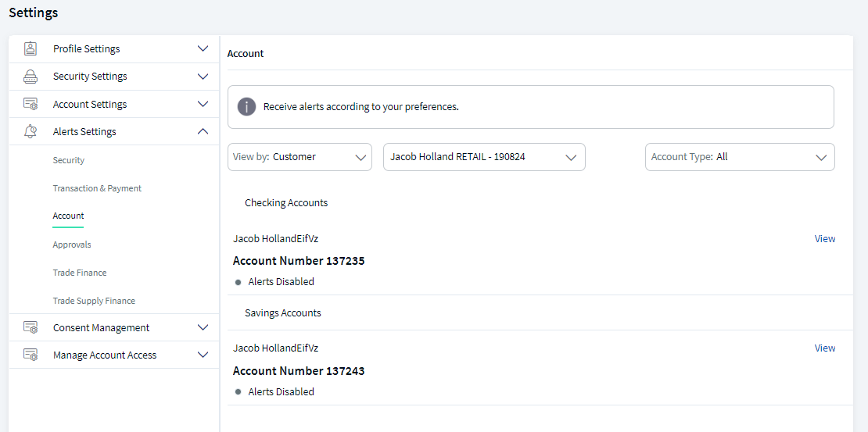The width and height of the screenshot is (868, 432).
Task: Open the View by Customer dropdown
Action: (x=300, y=157)
